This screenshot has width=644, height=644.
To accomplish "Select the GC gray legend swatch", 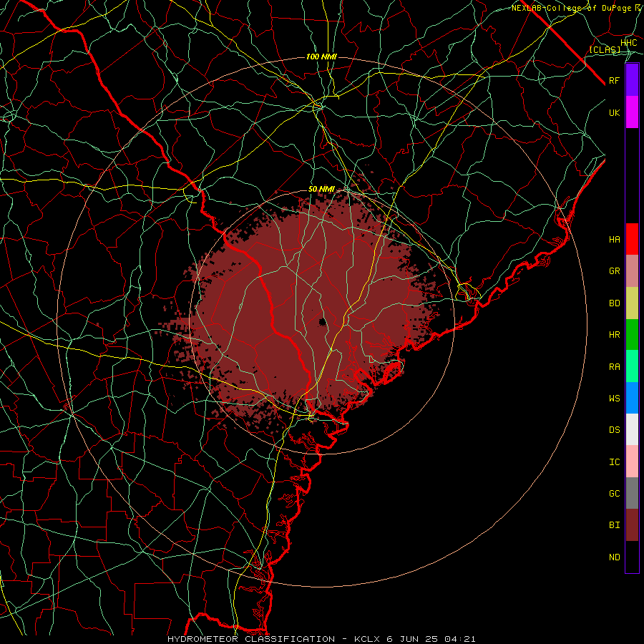I will 632,493.
